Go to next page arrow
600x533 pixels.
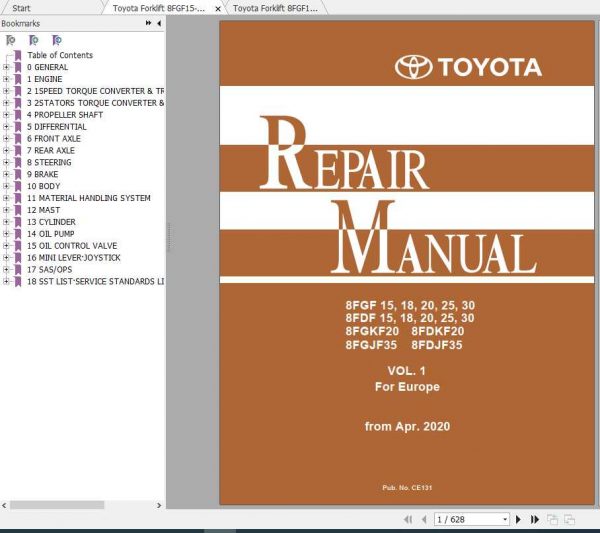pos(518,519)
